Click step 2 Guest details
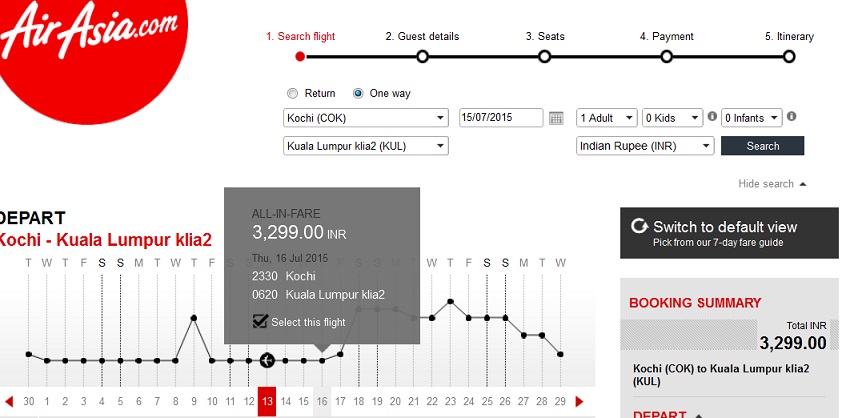Screen dimensions: 842x418 (422, 37)
